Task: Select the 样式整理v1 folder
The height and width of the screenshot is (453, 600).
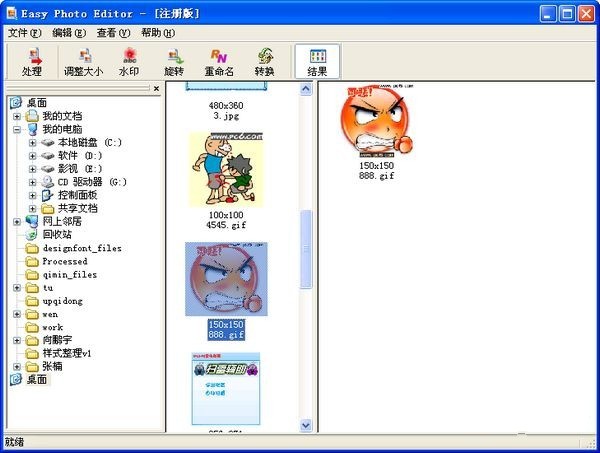Action: (x=67, y=353)
